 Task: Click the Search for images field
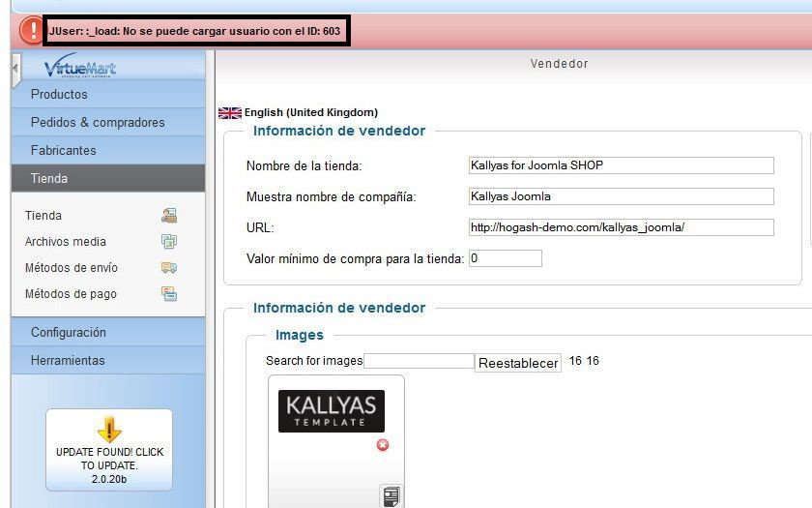tap(419, 361)
